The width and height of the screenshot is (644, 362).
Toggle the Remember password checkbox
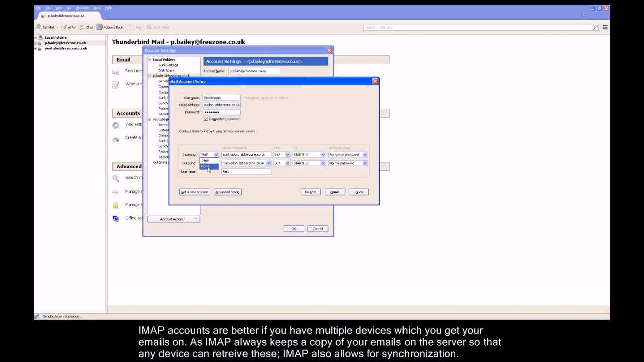pos(206,119)
